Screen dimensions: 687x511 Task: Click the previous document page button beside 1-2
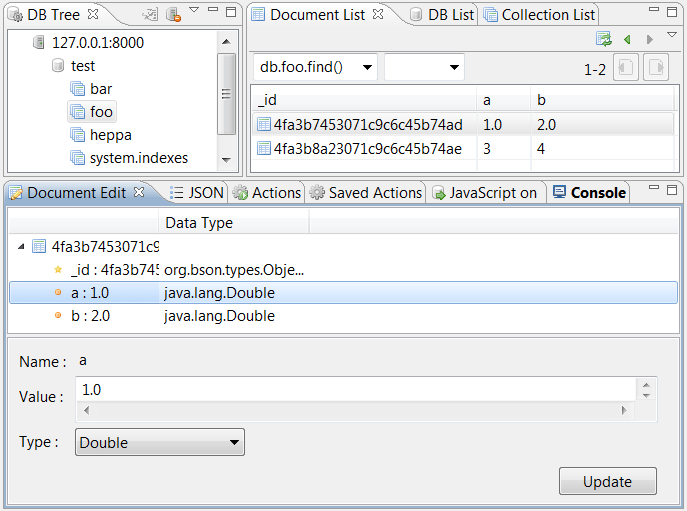coord(626,67)
